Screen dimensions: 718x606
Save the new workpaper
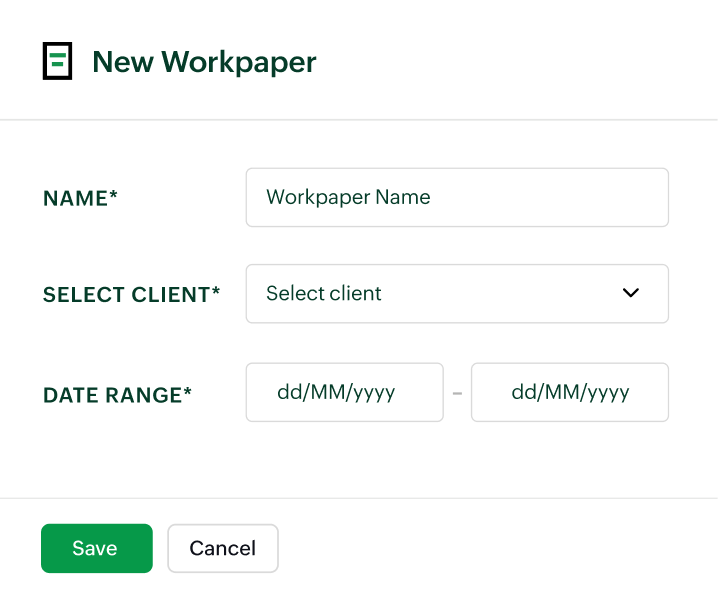[96, 548]
